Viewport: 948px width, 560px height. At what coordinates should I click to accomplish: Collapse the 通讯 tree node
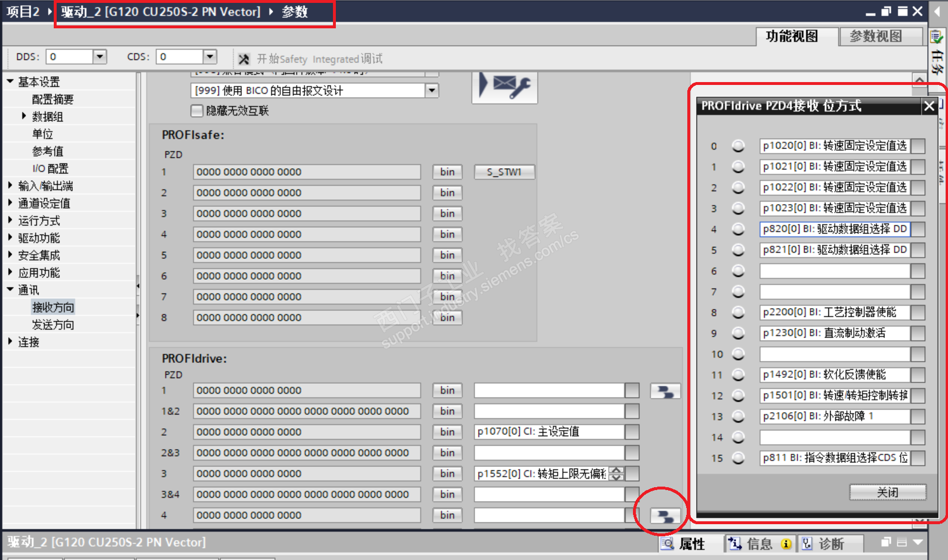point(10,290)
